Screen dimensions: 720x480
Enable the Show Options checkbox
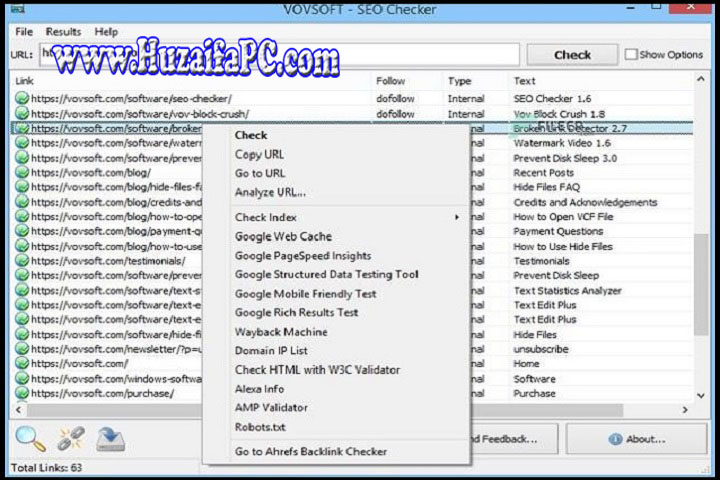[x=631, y=55]
